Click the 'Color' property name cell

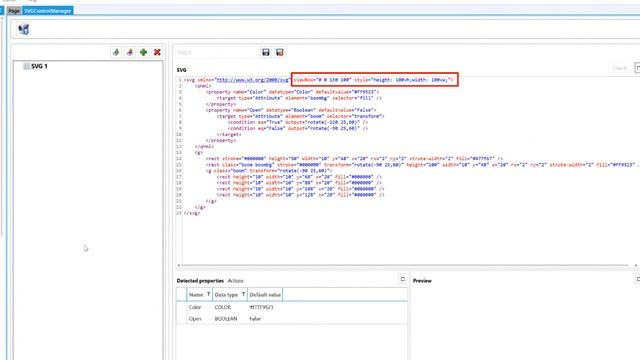tap(195, 307)
